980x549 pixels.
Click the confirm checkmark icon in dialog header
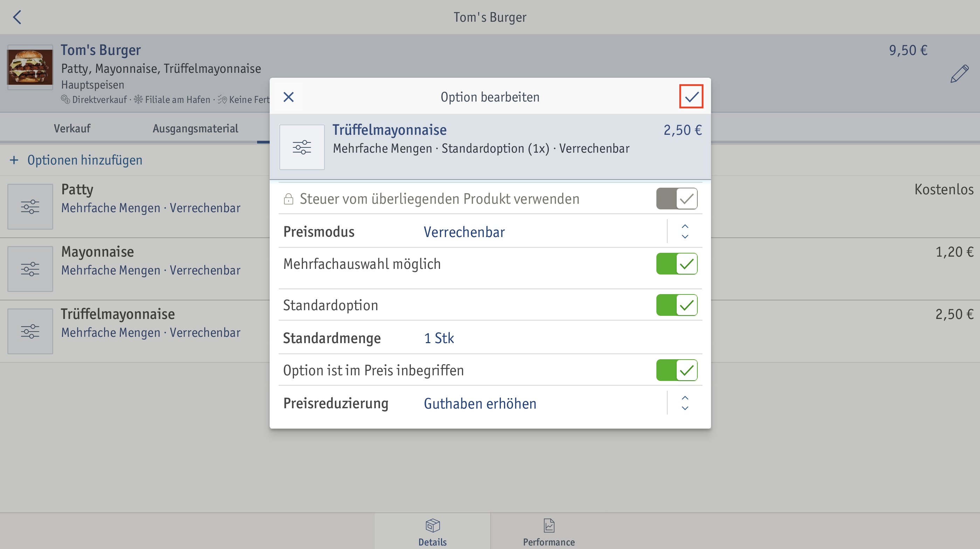click(691, 97)
